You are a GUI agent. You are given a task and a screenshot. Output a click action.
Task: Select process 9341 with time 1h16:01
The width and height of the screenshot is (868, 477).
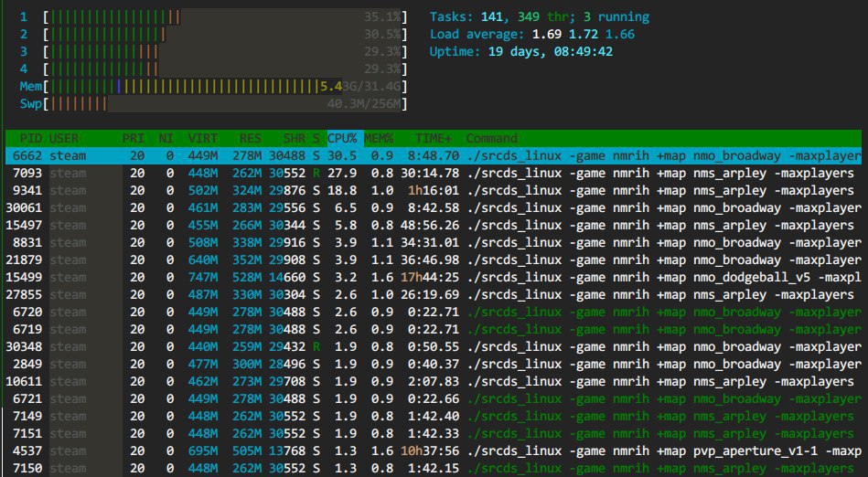[434, 190]
